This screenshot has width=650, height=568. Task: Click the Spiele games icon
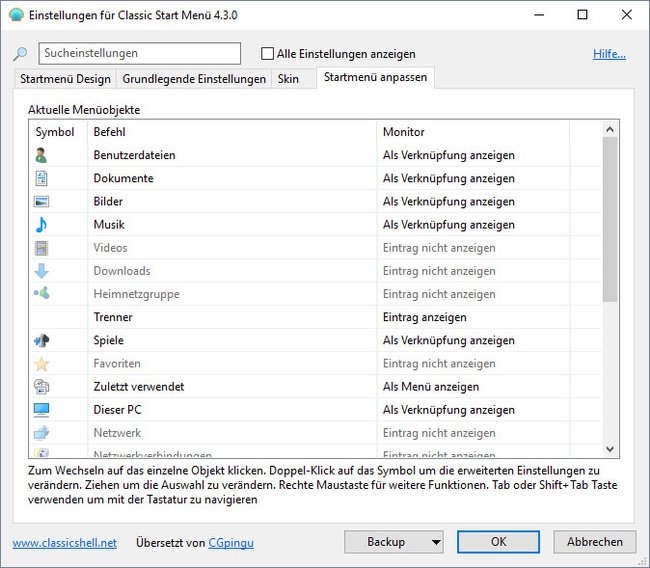click(x=41, y=340)
